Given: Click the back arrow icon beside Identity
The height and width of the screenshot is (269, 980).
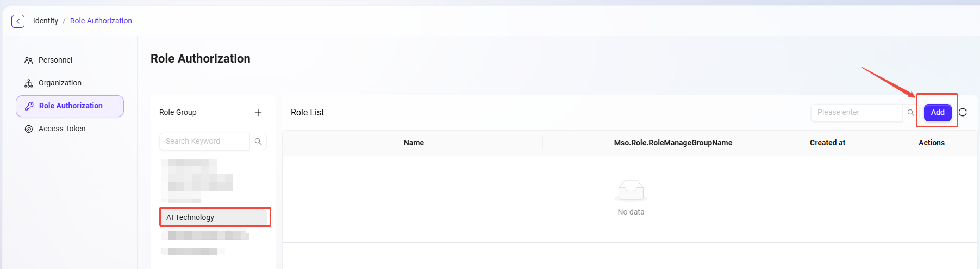Looking at the screenshot, I should [18, 21].
